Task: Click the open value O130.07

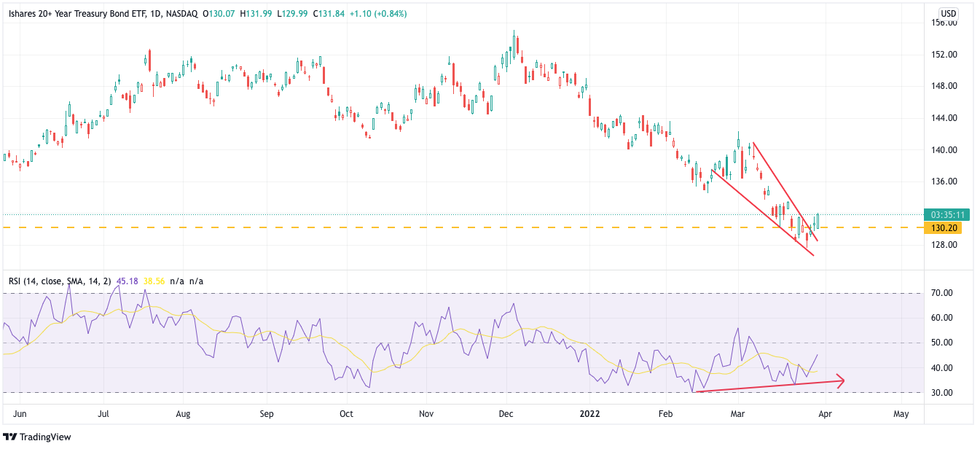Action: tap(218, 13)
